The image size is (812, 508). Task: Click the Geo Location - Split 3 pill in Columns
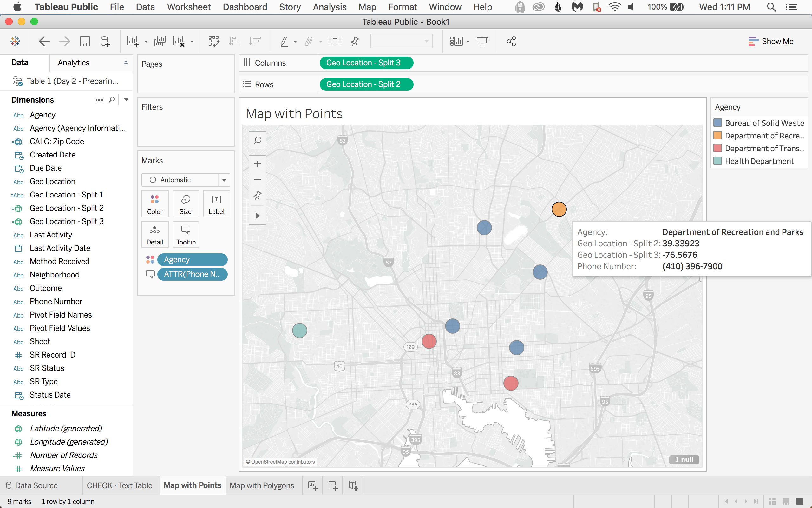pyautogui.click(x=366, y=63)
